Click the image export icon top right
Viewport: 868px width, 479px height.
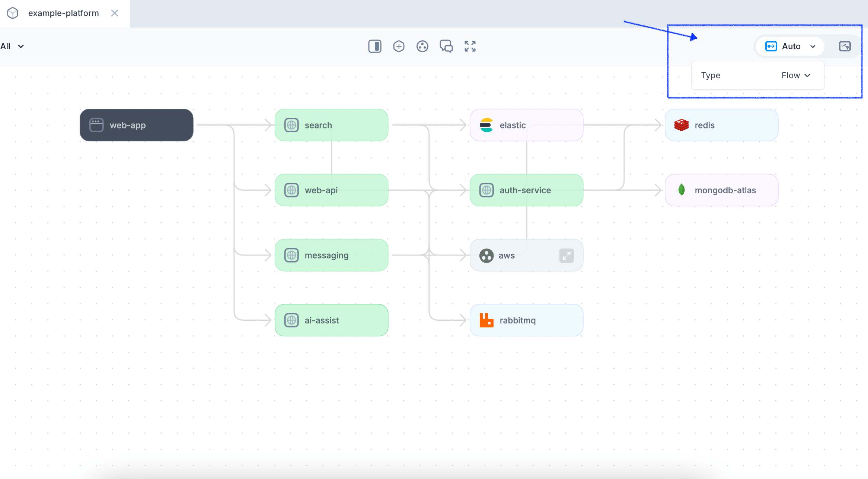click(845, 46)
